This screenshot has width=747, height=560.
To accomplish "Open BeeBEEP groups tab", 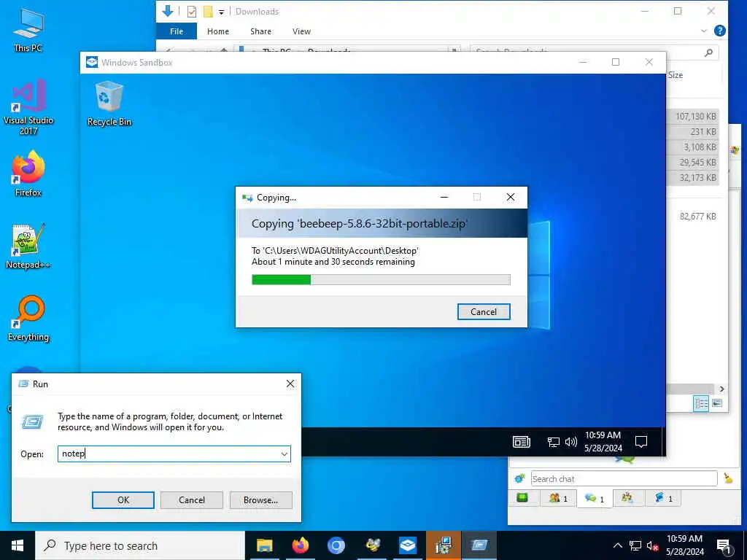I will click(x=627, y=498).
